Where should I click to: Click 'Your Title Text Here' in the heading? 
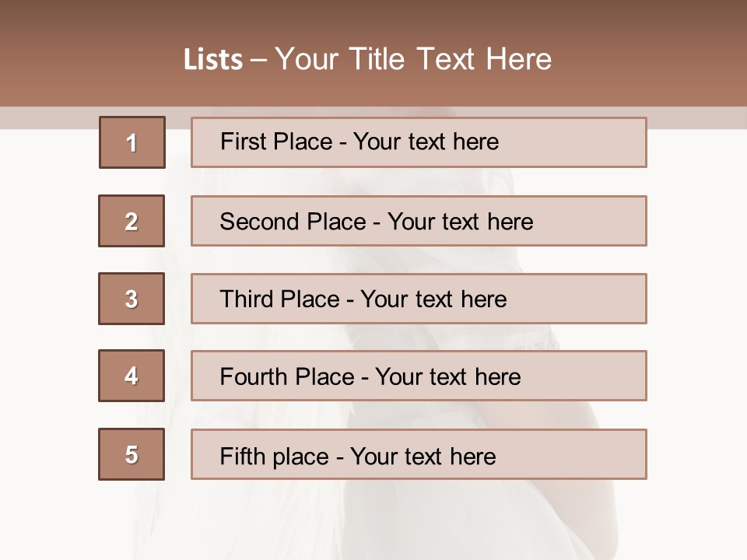point(413,59)
